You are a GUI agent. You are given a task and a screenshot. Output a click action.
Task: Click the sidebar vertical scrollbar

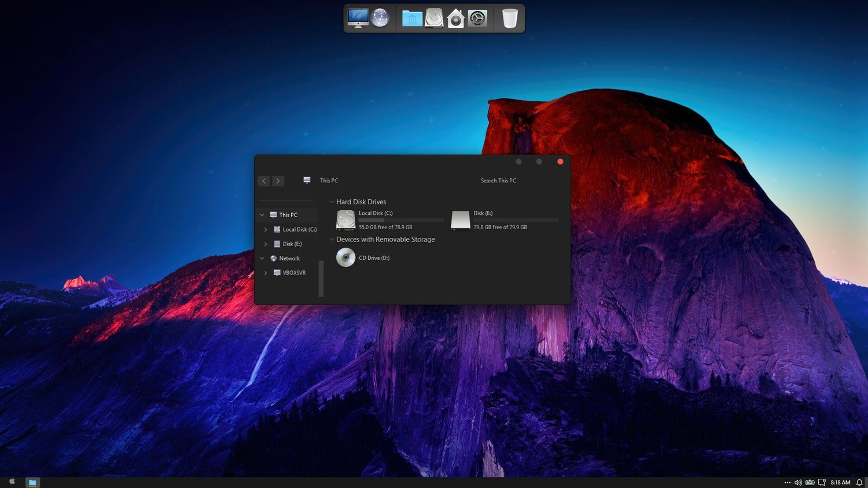tap(321, 278)
